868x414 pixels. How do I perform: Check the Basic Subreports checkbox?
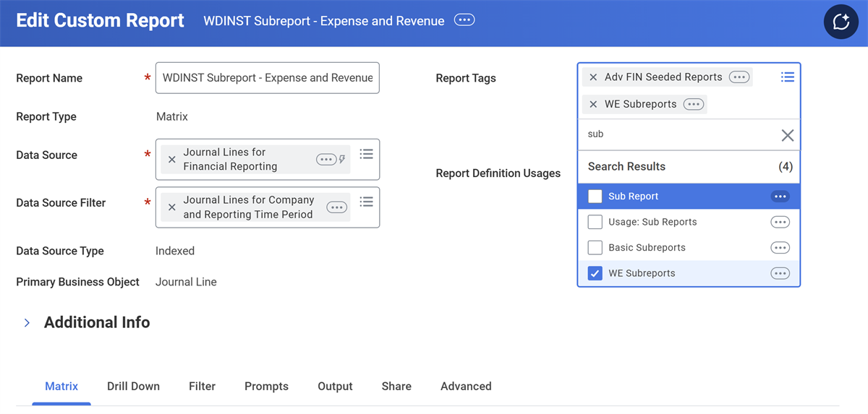point(595,248)
